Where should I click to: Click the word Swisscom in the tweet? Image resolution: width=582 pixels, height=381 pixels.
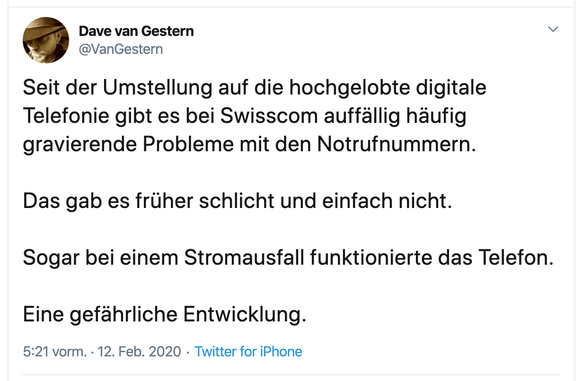[x=269, y=115]
